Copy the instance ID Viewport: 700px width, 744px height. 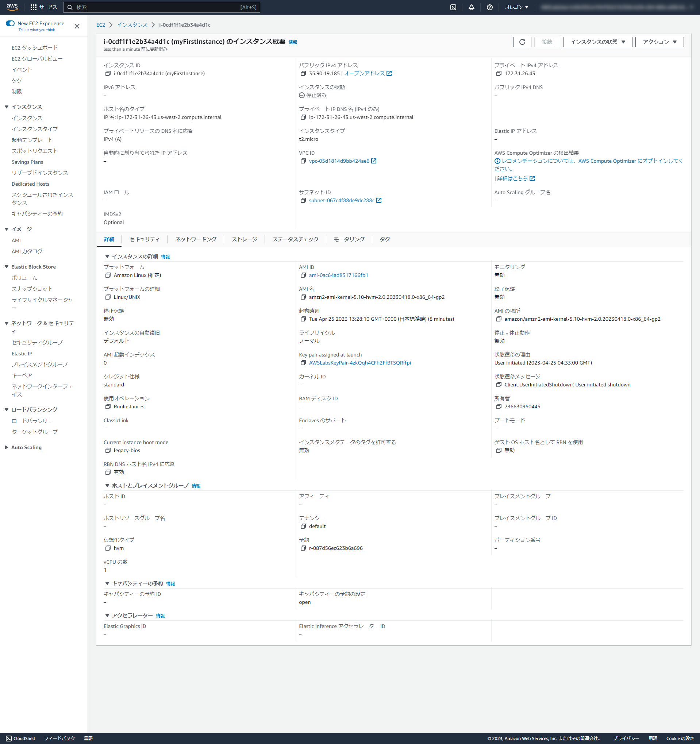[107, 73]
